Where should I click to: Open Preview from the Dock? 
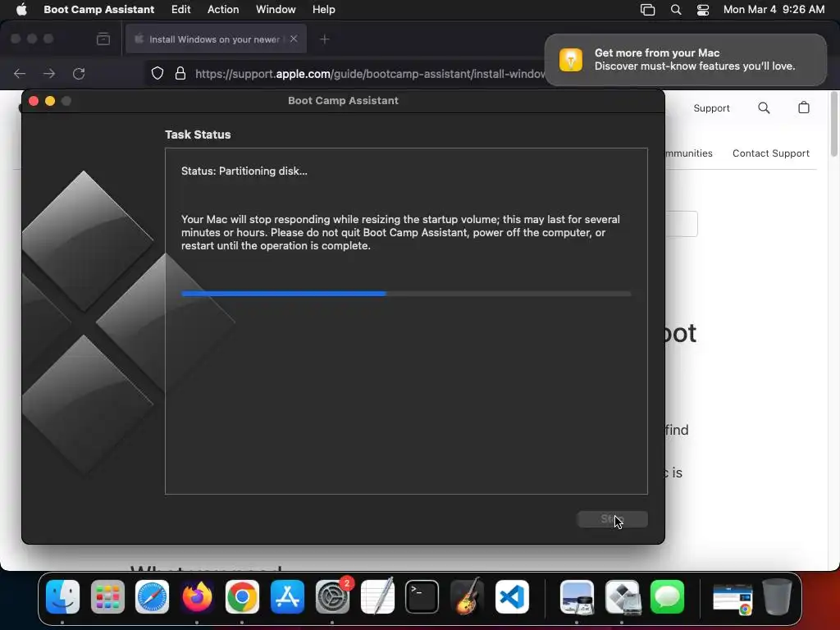click(x=577, y=597)
